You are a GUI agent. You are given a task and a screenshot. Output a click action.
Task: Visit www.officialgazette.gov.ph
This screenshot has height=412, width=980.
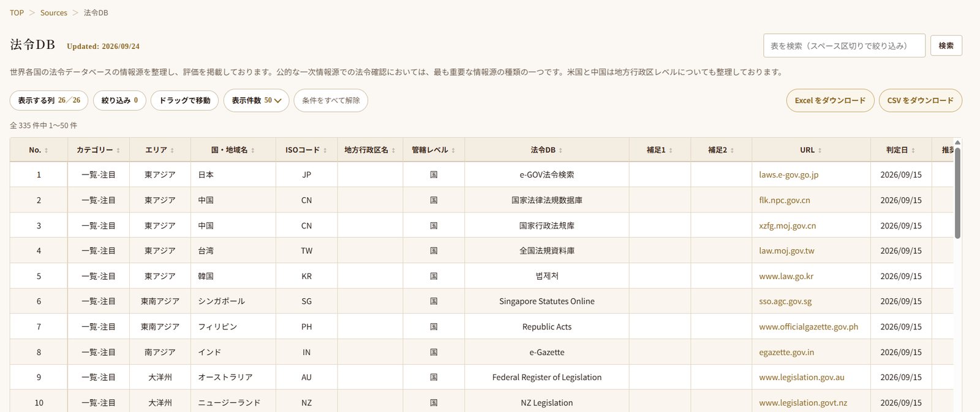click(809, 327)
